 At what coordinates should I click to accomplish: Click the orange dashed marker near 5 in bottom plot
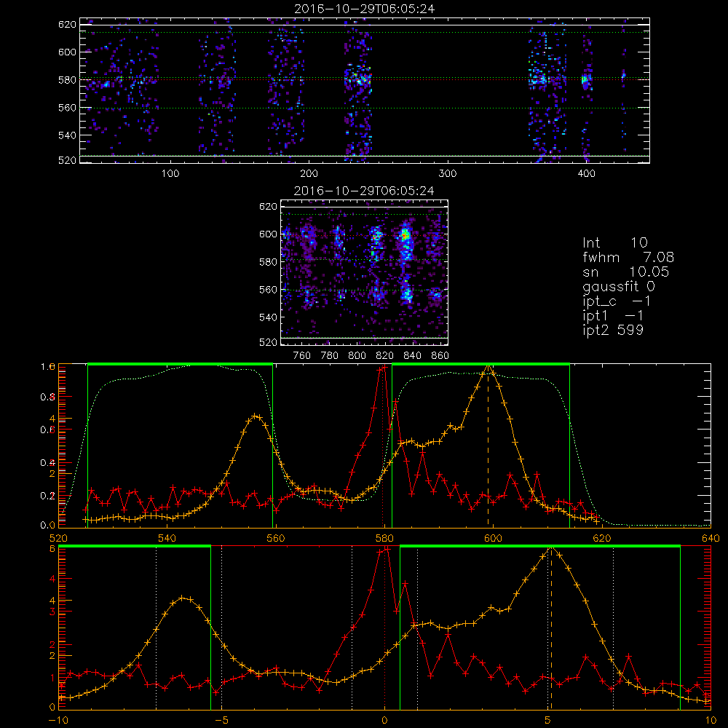coord(551,629)
